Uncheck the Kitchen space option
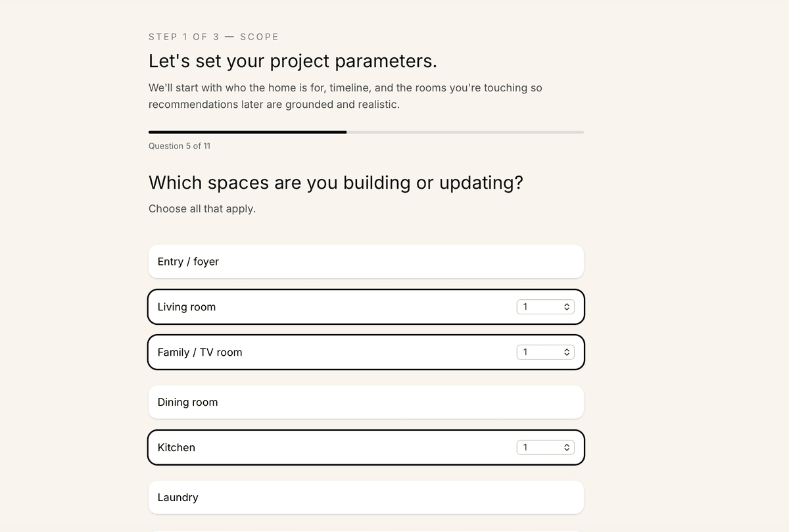 click(x=329, y=448)
